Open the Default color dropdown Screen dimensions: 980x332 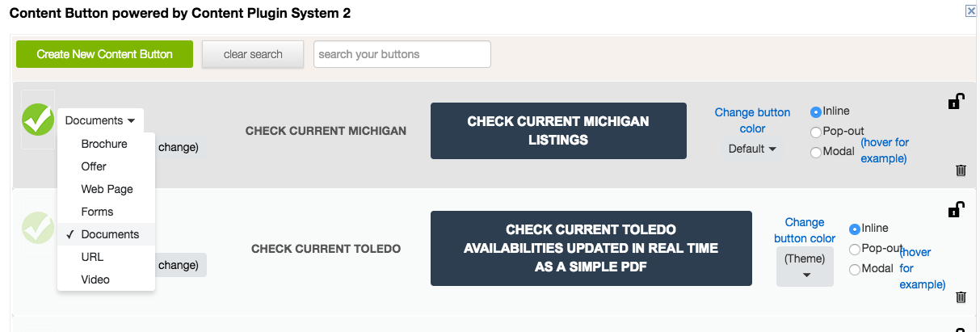coord(752,149)
